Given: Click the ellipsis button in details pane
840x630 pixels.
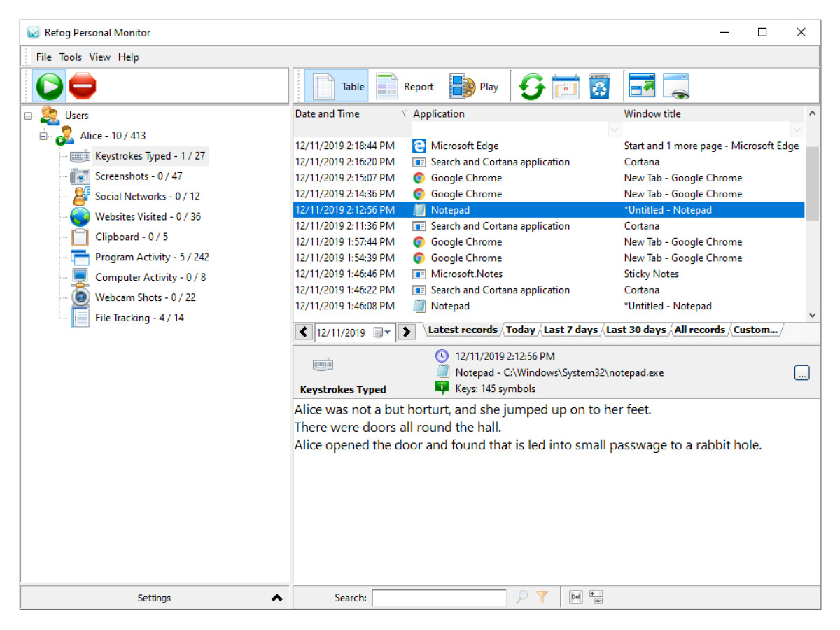Looking at the screenshot, I should 802,373.
